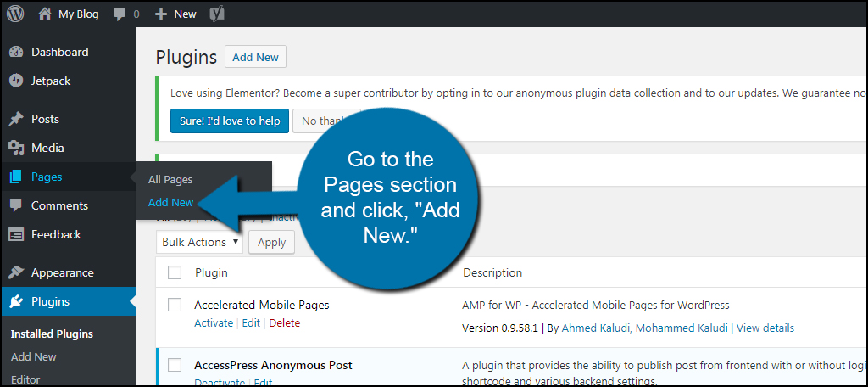The width and height of the screenshot is (868, 387).
Task: Click the Add New button beside Plugins title
Action: click(255, 57)
